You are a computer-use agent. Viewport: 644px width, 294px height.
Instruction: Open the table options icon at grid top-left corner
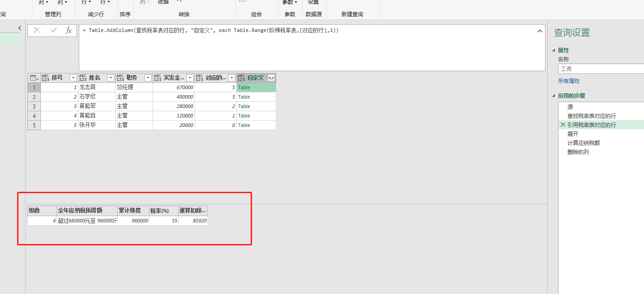(34, 77)
